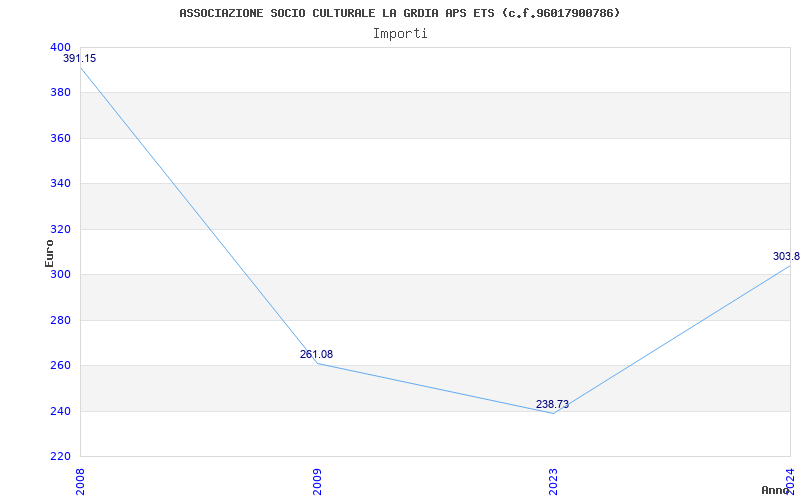Viewport: 800px width, 500px height.
Task: Click the 340 y-axis tick label
Action: pos(60,184)
